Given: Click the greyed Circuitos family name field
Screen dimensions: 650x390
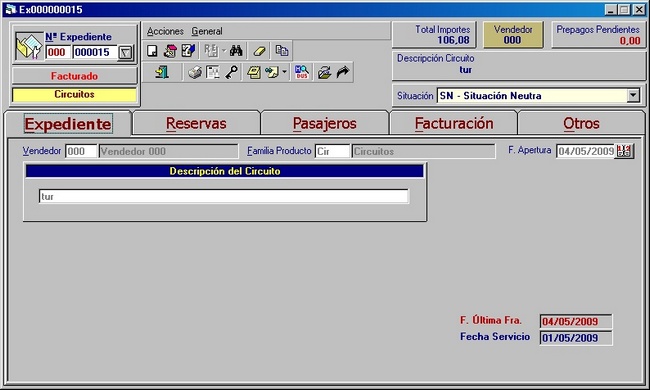Looking at the screenshot, I should [x=423, y=151].
